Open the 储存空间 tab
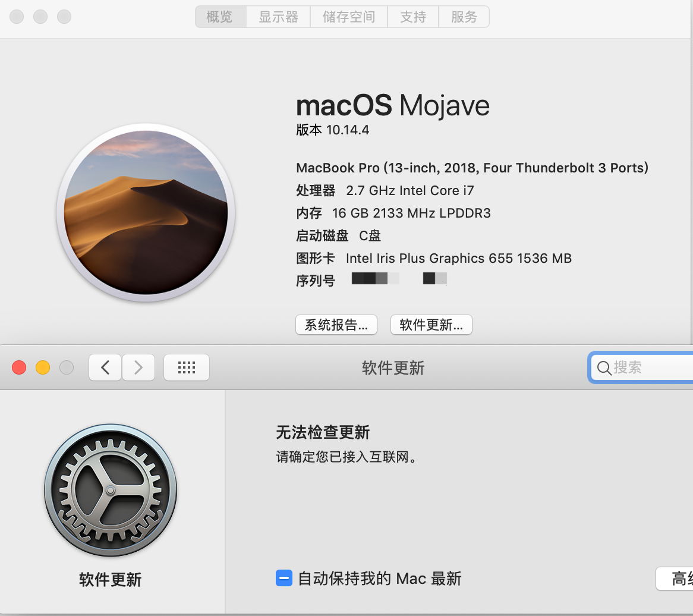Image resolution: width=693 pixels, height=616 pixels. (x=349, y=17)
